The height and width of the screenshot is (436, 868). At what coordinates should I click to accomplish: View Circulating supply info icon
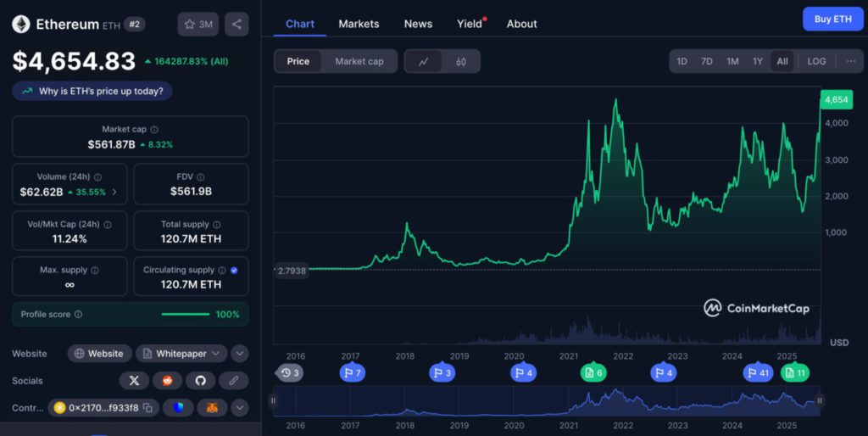tap(222, 271)
